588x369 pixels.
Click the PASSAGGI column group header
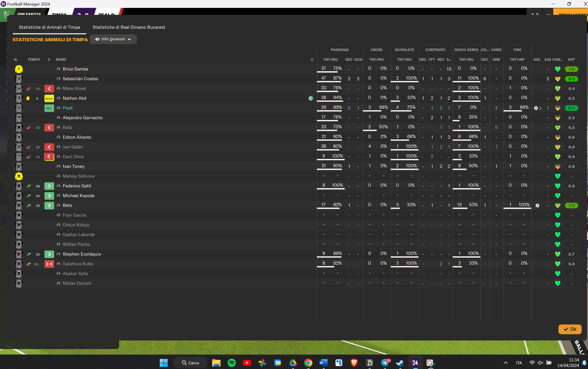tap(340, 50)
